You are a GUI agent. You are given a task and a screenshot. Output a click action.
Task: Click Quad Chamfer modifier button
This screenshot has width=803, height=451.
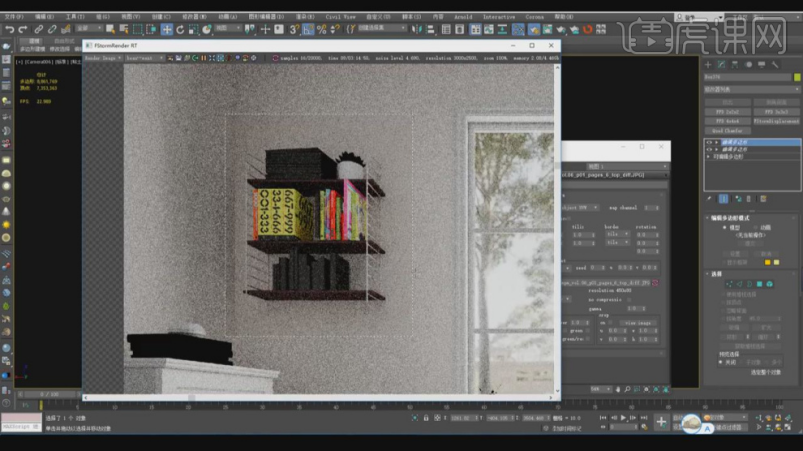point(727,131)
